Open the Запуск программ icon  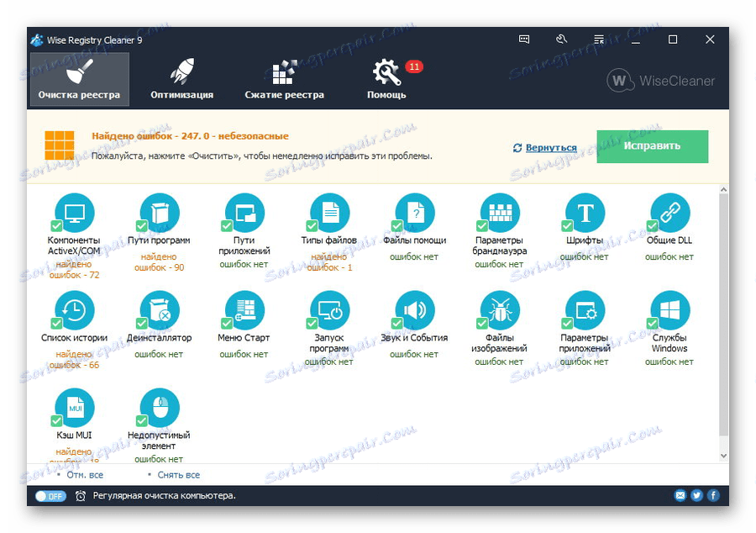pos(330,310)
